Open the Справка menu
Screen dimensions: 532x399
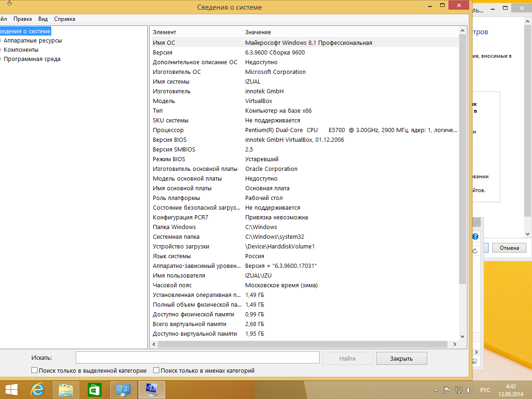(65, 19)
